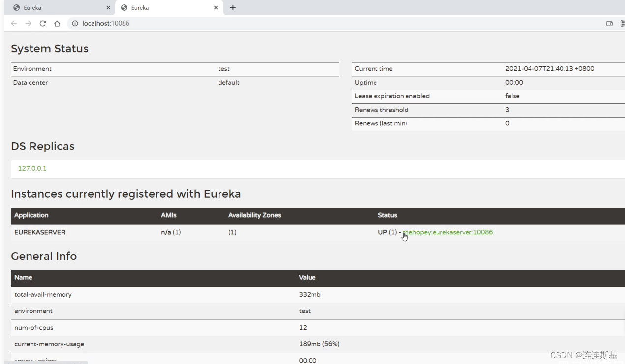Select the 2021-04-07T21:40:13 +0800 timestamp
This screenshot has width=625, height=364.
[x=550, y=69]
